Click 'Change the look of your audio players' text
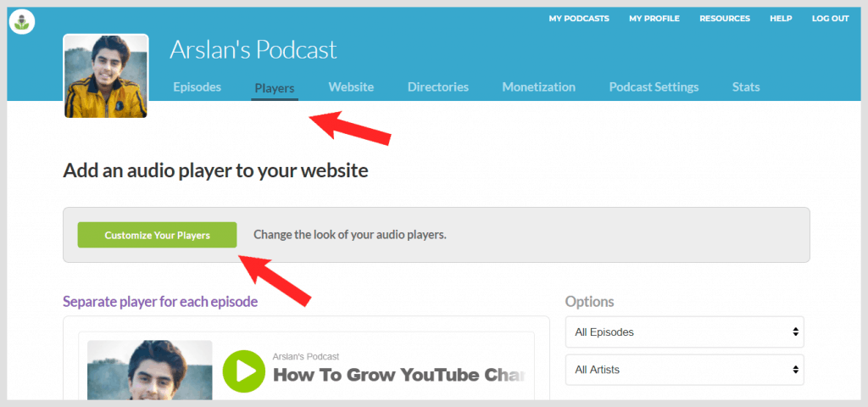868x407 pixels. coord(350,235)
